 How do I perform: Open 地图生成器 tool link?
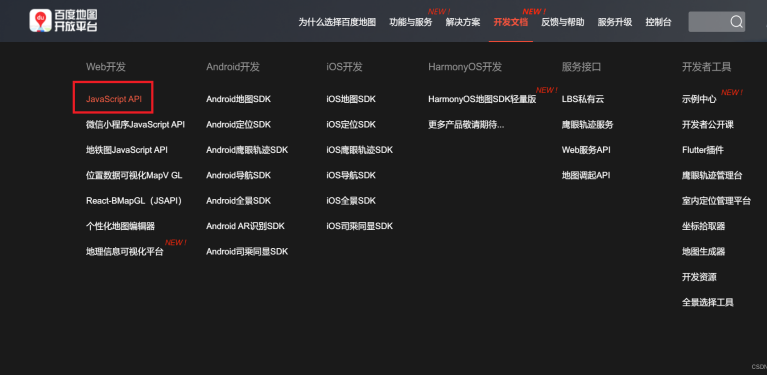click(x=703, y=252)
